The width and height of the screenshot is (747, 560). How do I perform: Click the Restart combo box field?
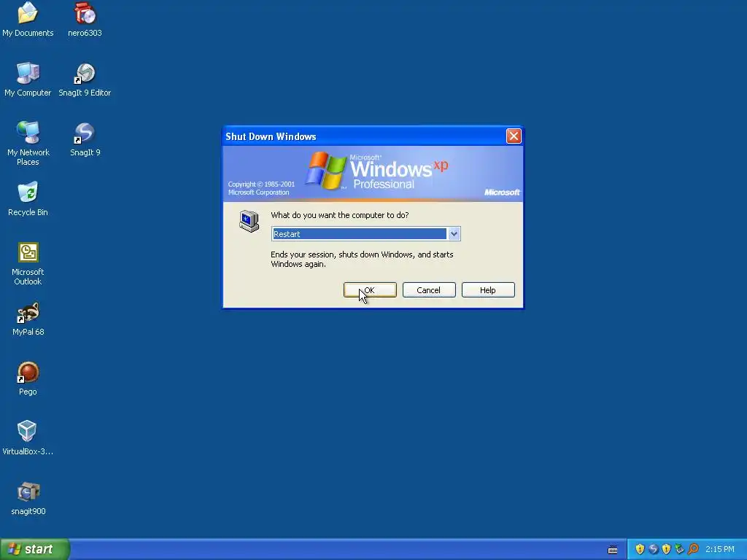(365, 234)
